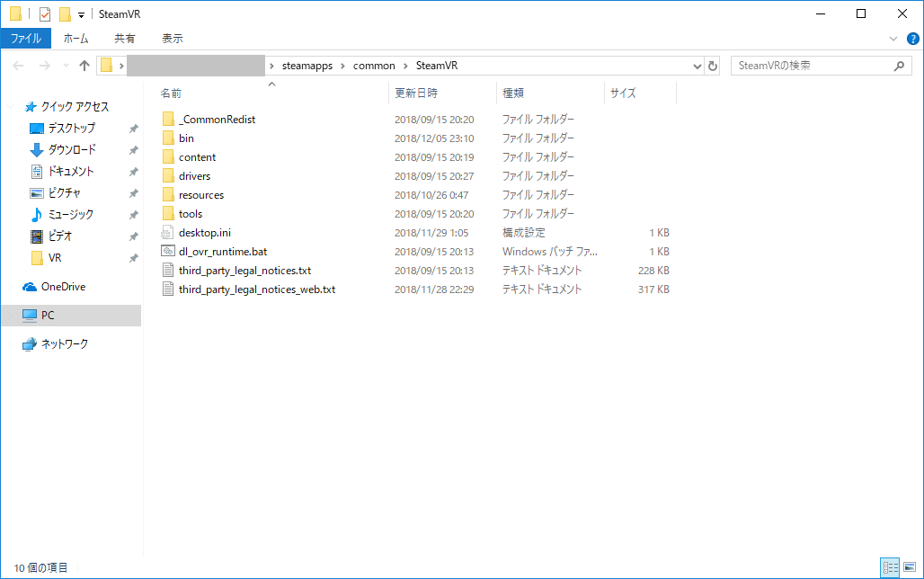Open デスクトップ quick access item
This screenshot has width=924, height=579.
pyautogui.click(x=71, y=128)
